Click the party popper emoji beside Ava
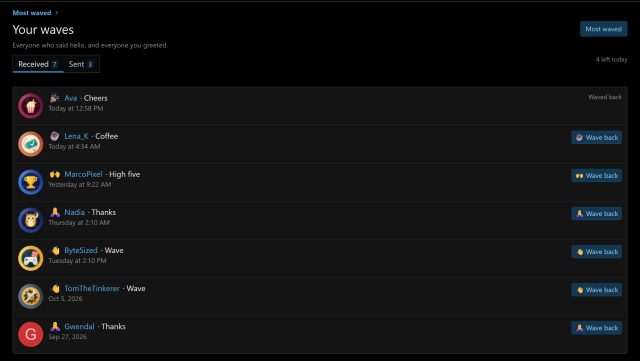 pyautogui.click(x=54, y=98)
